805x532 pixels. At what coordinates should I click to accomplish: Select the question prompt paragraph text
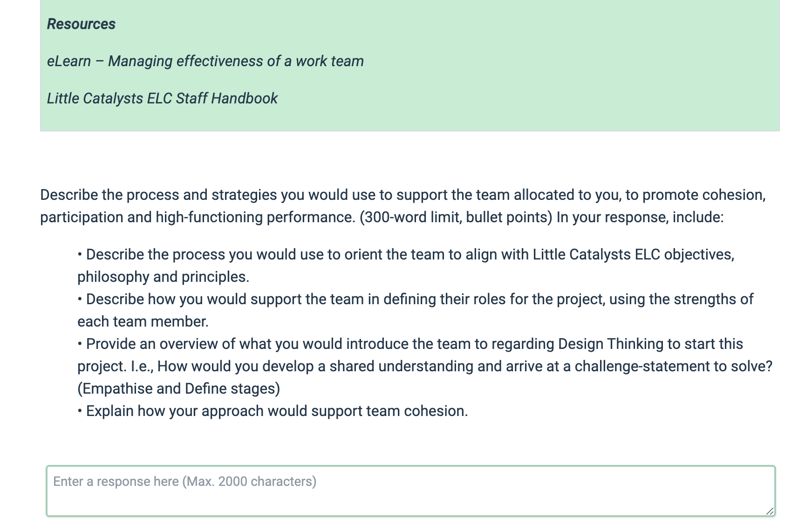401,205
